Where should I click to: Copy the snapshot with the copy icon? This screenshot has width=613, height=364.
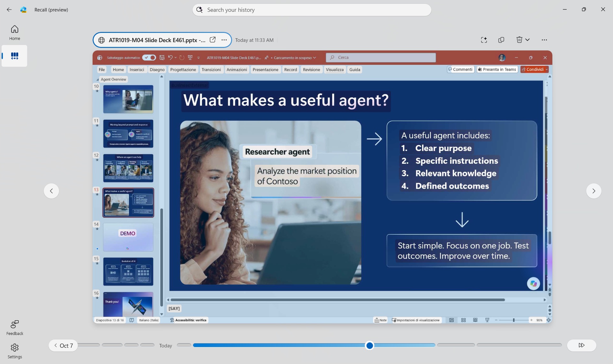[501, 40]
